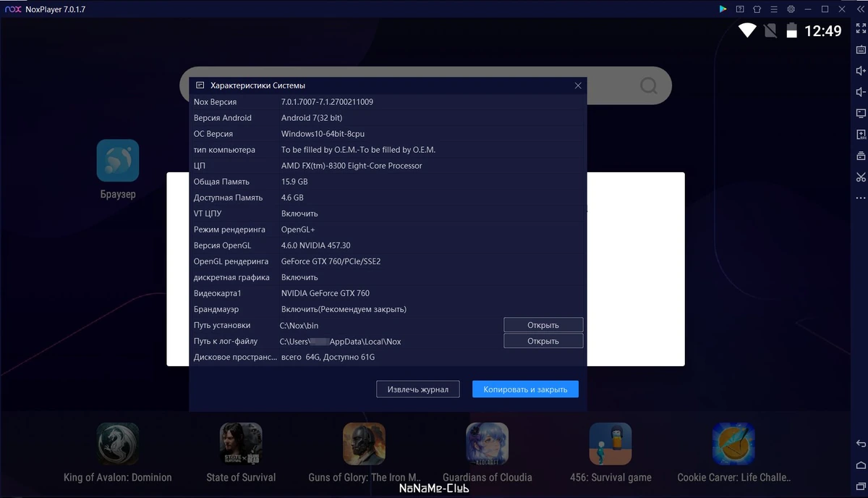Select the NVIDIA GeForce GTX 760 value
This screenshot has height=498, width=868.
[325, 293]
